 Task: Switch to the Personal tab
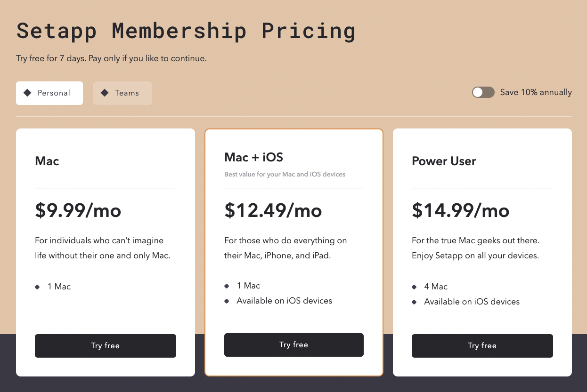pyautogui.click(x=49, y=93)
